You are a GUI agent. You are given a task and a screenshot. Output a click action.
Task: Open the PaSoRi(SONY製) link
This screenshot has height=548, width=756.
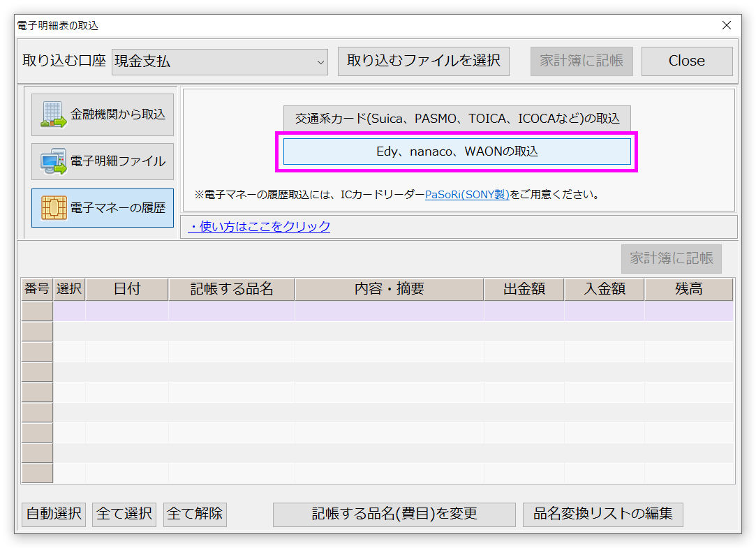coord(467,195)
